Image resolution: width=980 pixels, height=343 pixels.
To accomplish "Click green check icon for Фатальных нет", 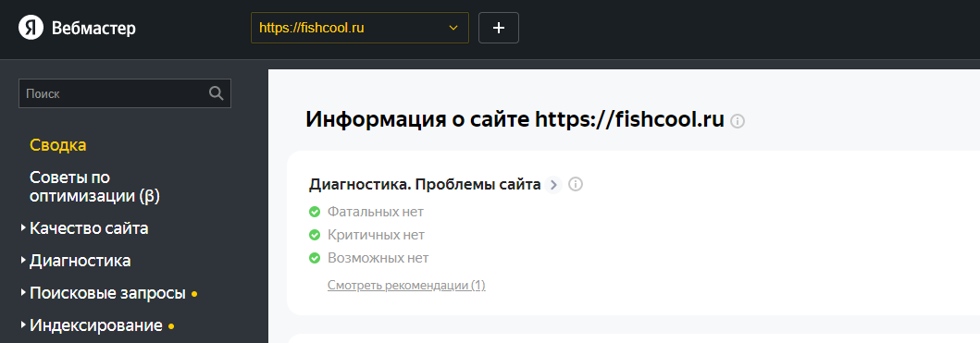I will pyautogui.click(x=315, y=212).
